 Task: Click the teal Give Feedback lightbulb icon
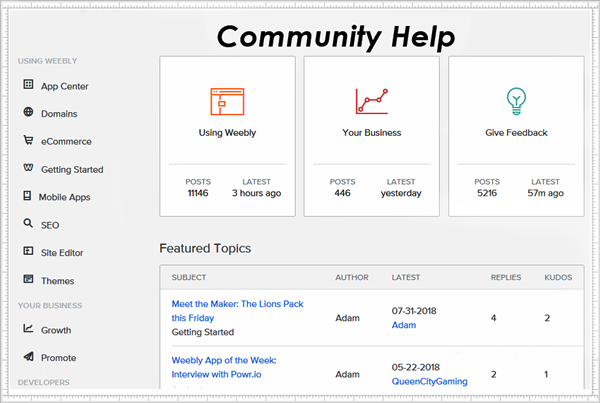click(x=516, y=101)
